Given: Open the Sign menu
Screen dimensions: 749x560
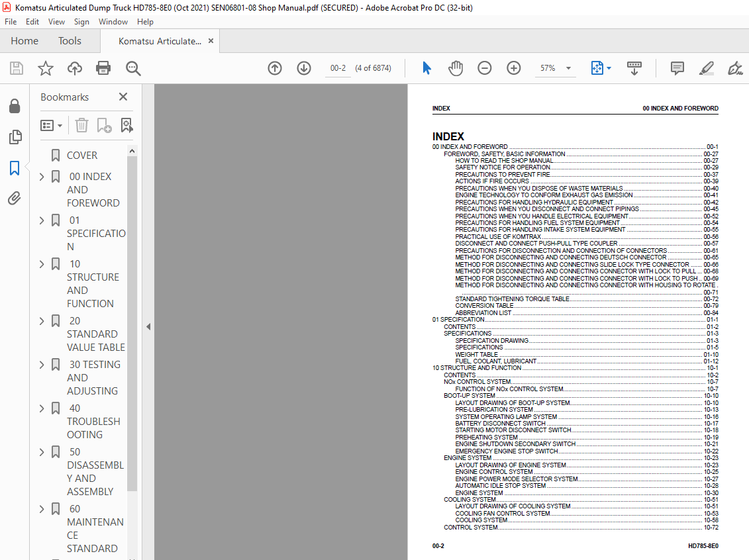Looking at the screenshot, I should tap(81, 21).
